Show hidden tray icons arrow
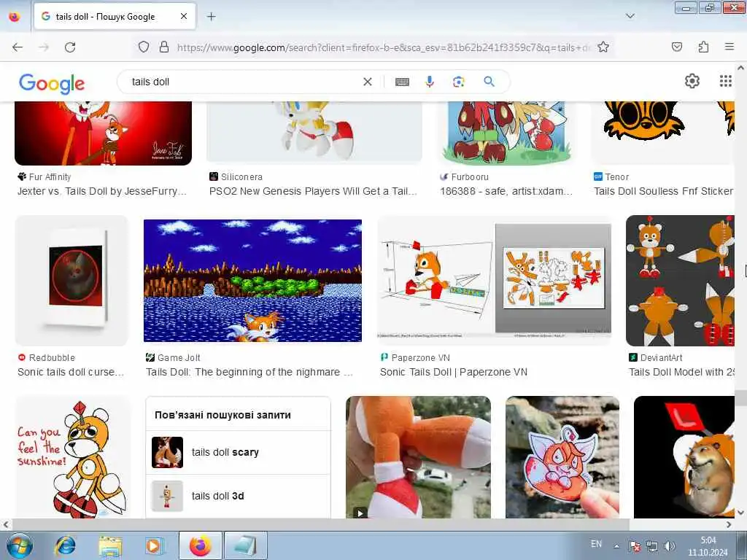 (616, 545)
